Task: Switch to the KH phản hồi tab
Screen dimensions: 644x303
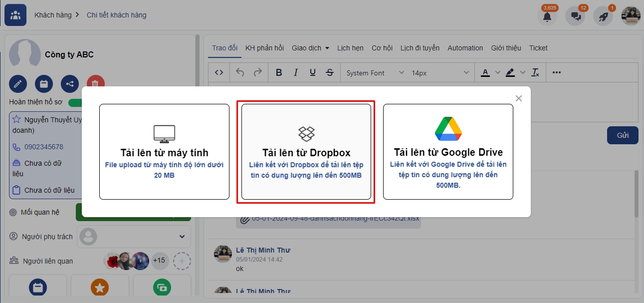Action: [264, 48]
